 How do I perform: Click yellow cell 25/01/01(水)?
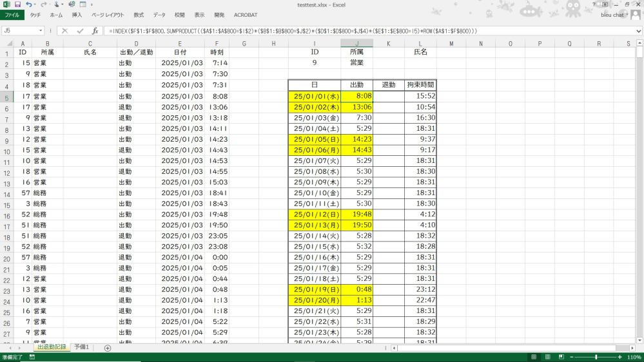coord(315,97)
